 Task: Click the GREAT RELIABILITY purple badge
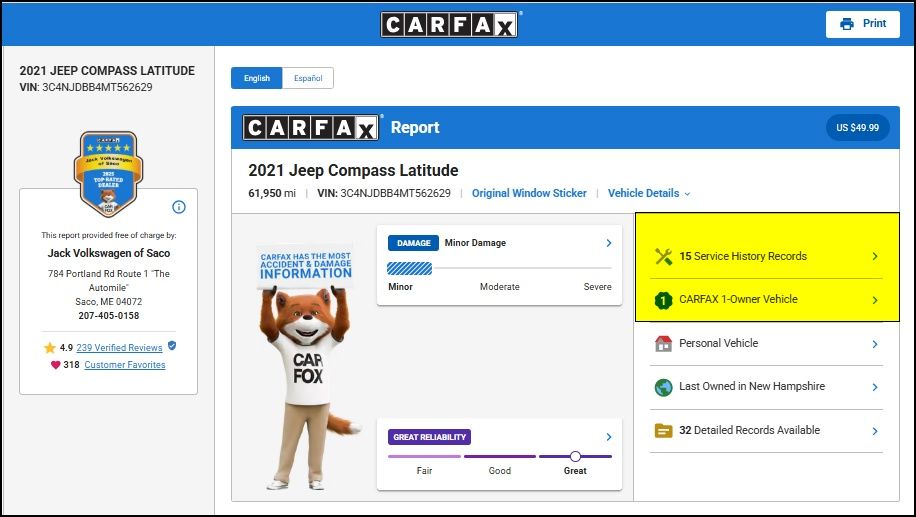coord(429,437)
